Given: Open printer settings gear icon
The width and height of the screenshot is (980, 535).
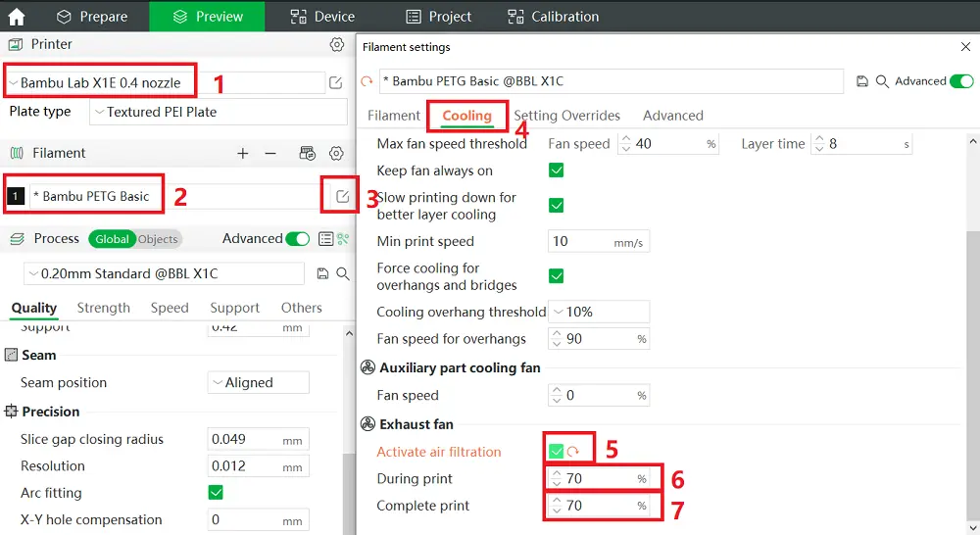Looking at the screenshot, I should pos(337,44).
